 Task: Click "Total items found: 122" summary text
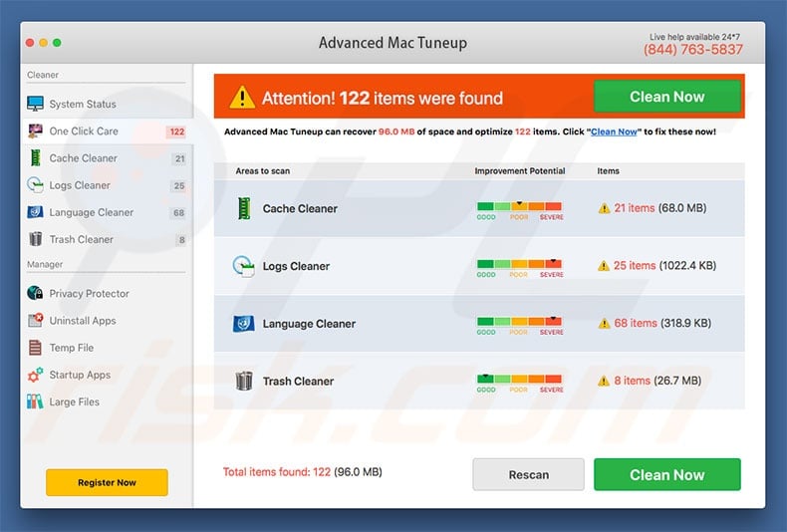[277, 472]
